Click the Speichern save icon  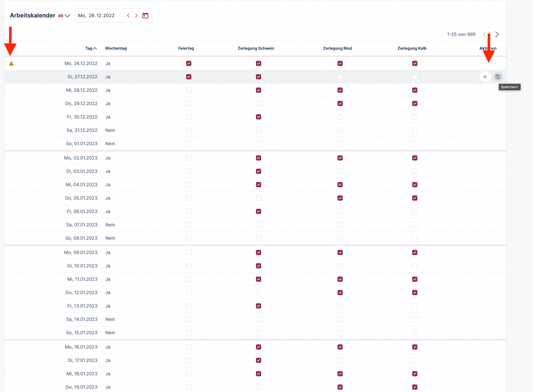coord(498,77)
